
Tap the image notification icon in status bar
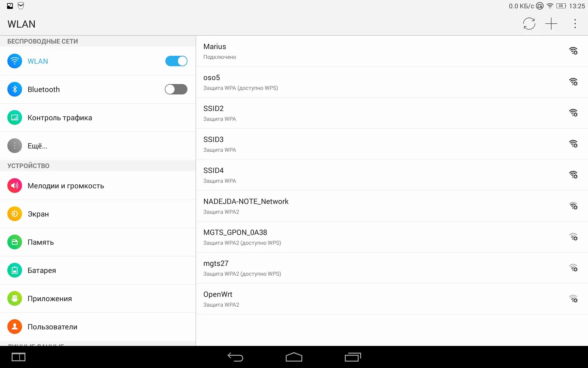[x=10, y=6]
